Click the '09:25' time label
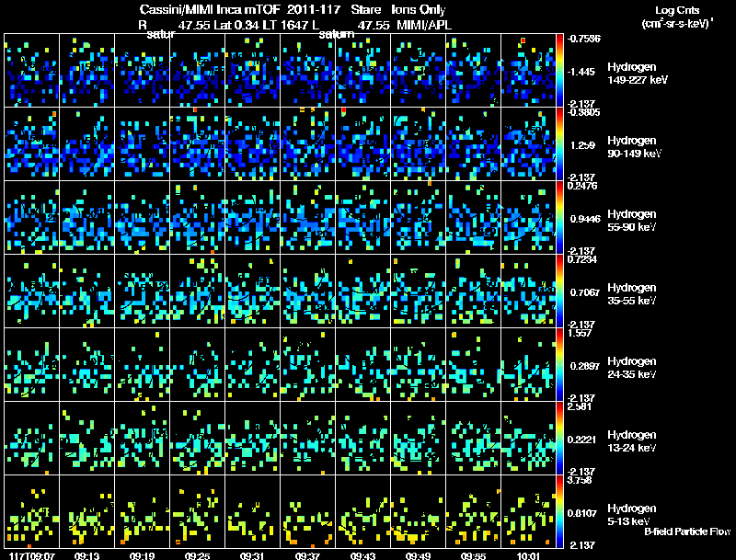This screenshot has height=560, width=736. point(197,555)
